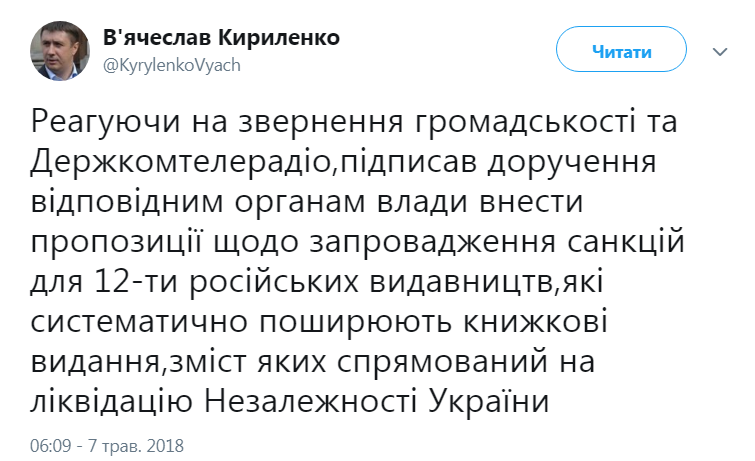Click the @KyrylenkoVyach handle

tap(172, 64)
